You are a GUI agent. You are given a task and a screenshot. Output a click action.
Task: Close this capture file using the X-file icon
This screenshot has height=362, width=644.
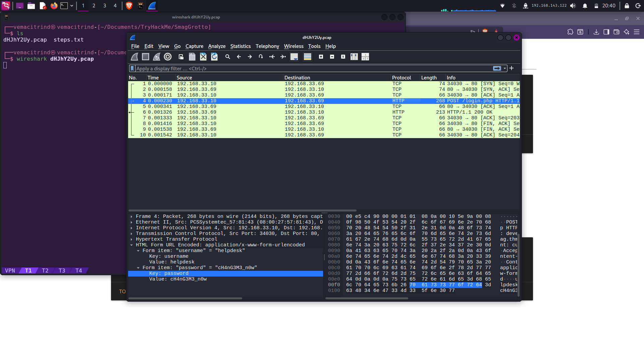click(203, 57)
